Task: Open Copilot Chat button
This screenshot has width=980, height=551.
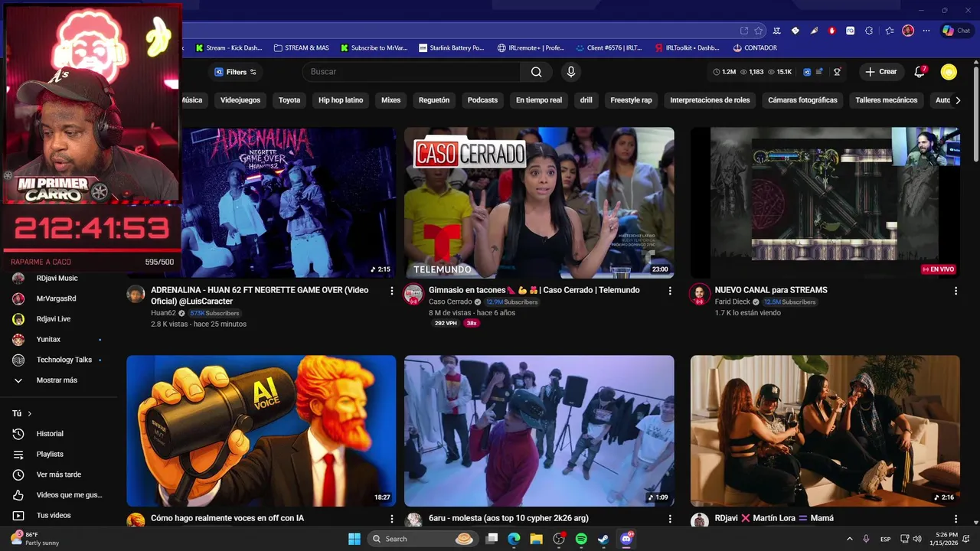Action: [x=956, y=31]
